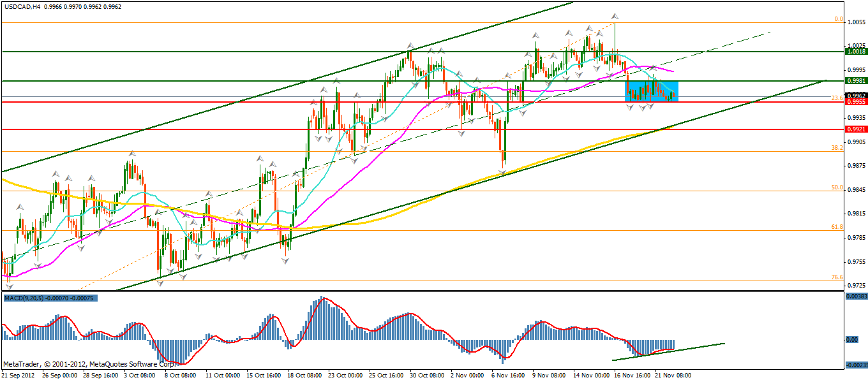This screenshot has width=868, height=380.
Task: Click the green trendline on the MACD panel
Action: [x=670, y=350]
